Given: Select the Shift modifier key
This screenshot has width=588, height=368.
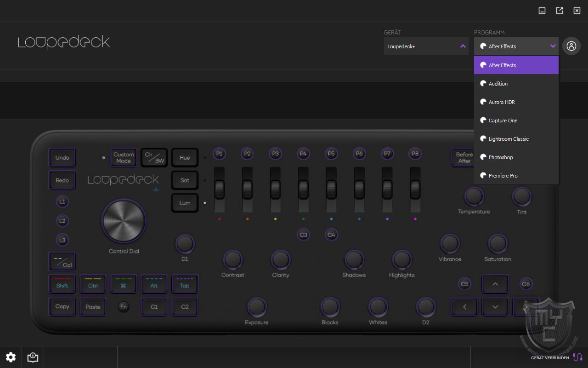Looking at the screenshot, I should click(62, 284).
